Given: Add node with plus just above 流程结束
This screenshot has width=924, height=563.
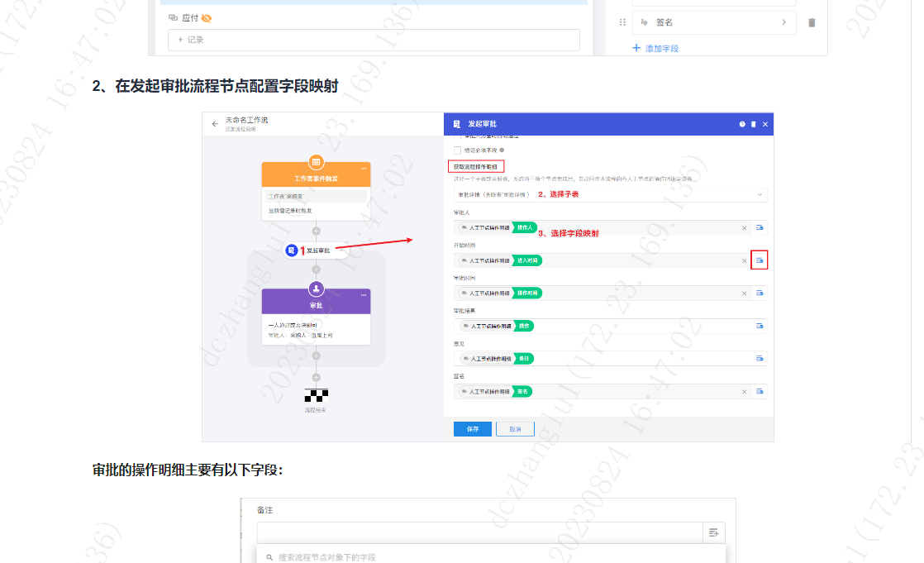Looking at the screenshot, I should pos(316,377).
